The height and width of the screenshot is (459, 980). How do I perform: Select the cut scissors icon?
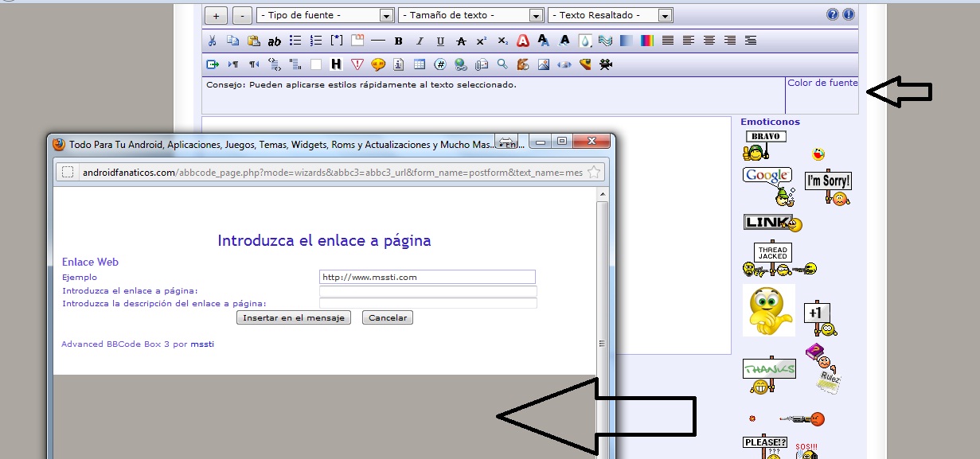point(212,41)
